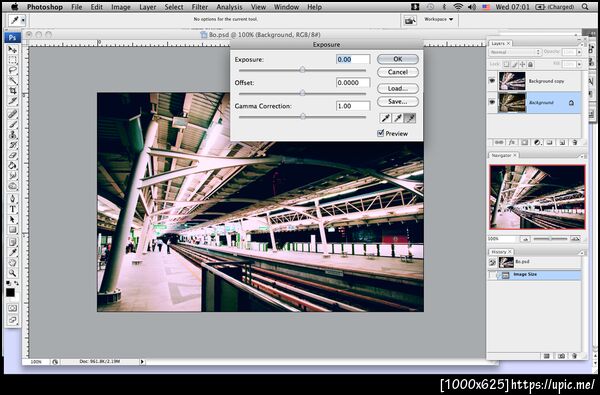Select the Clone Stamp tool

point(13,135)
